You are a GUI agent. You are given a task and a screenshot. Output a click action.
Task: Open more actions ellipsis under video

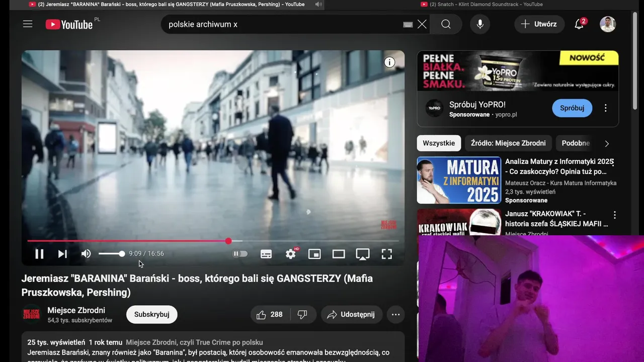(395, 314)
